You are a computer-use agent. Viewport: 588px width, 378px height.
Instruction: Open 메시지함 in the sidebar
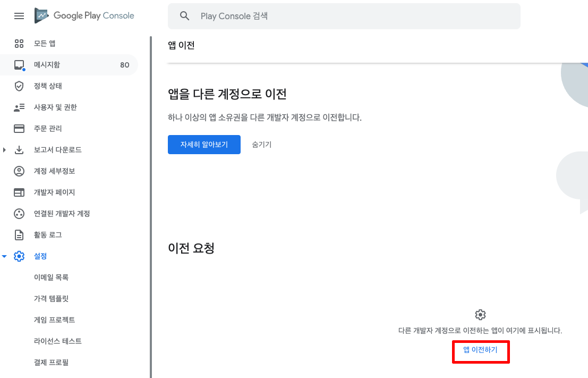click(69, 65)
